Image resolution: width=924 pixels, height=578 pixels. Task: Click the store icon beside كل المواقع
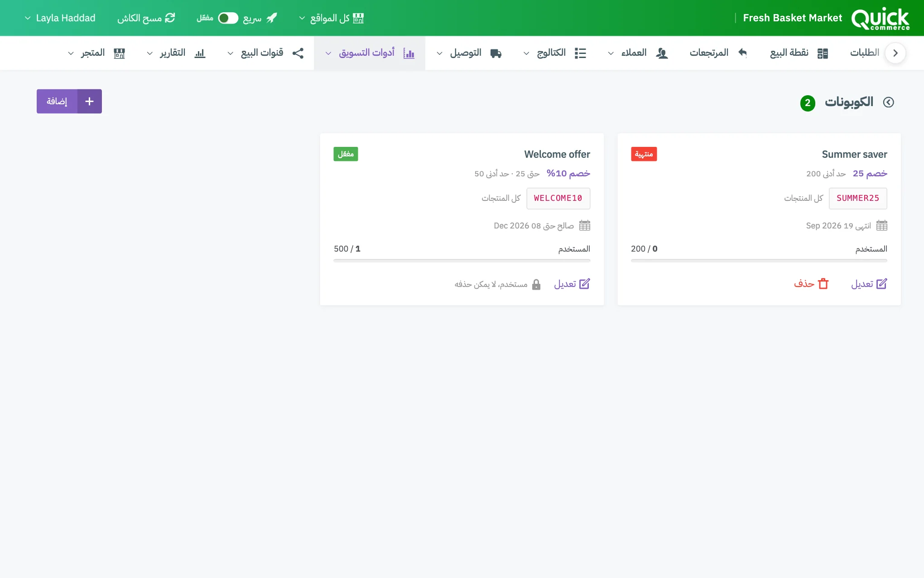[x=358, y=18]
